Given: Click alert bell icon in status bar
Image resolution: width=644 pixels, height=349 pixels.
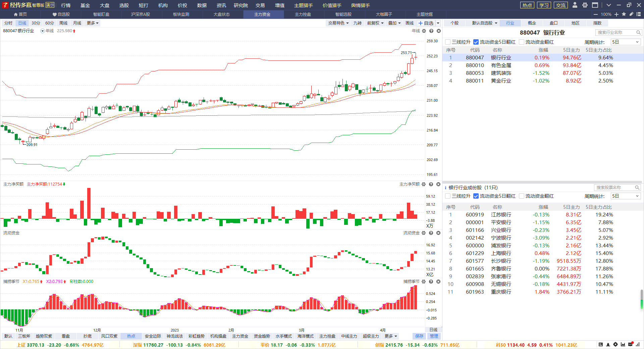Looking at the screenshot, I should pyautogui.click(x=608, y=345).
